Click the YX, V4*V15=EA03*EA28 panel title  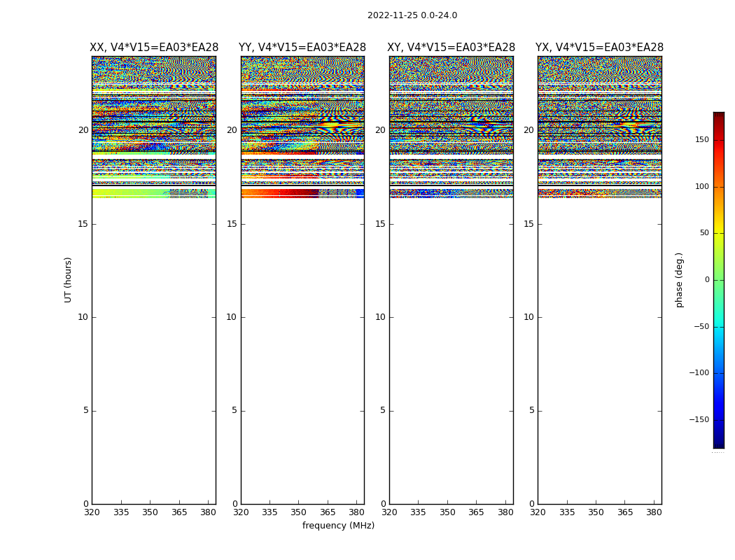(x=599, y=48)
